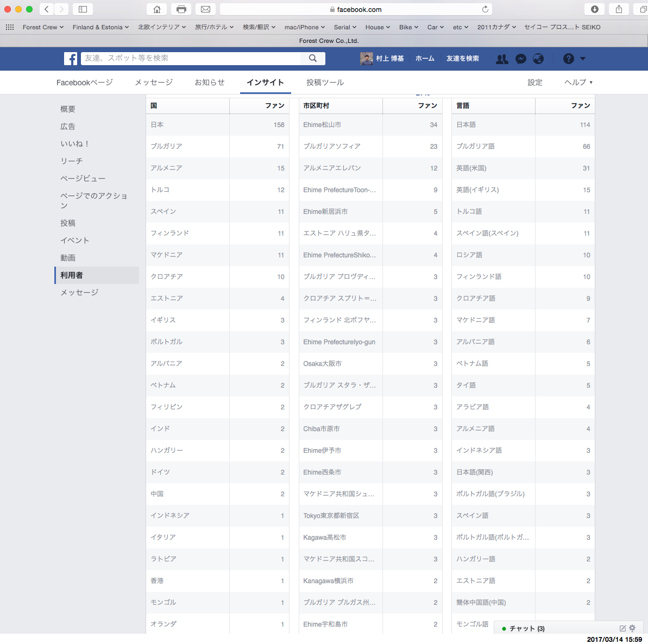
Task: Open 投稿 in the insights sidebar
Action: (68, 223)
